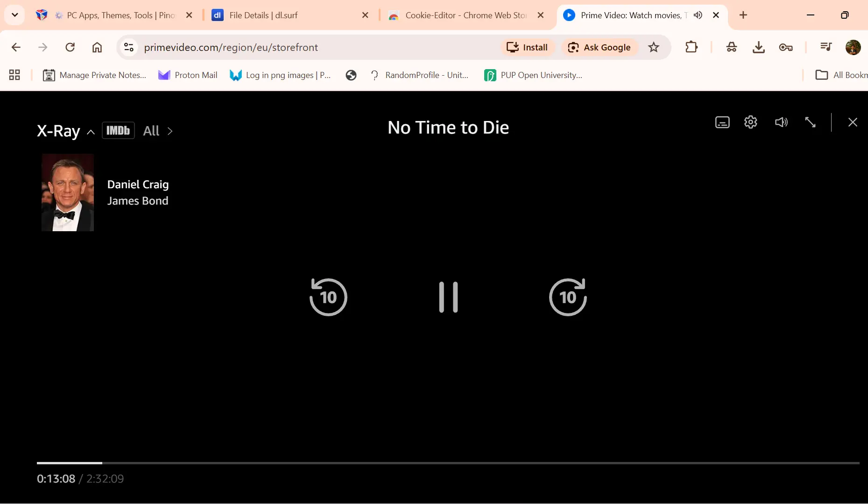This screenshot has height=504, width=868.
Task: Click the elapsed time 0:13:08
Action: tap(56, 479)
